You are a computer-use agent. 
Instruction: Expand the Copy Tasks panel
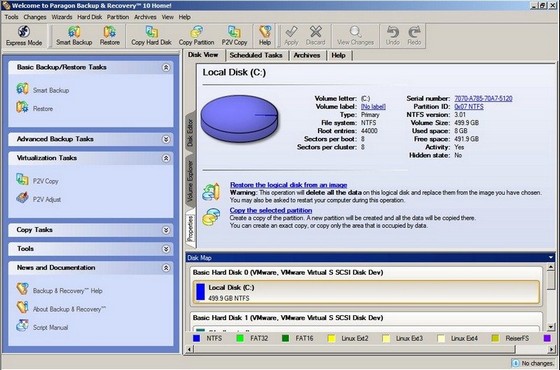coord(166,230)
